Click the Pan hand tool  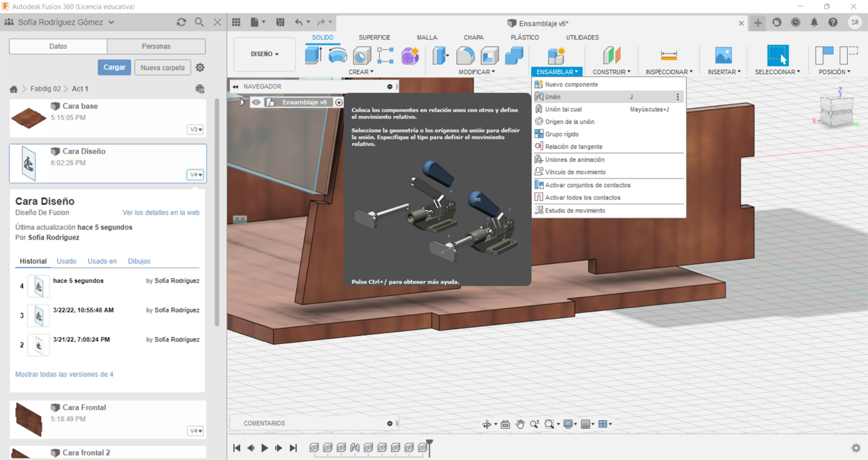(520, 424)
